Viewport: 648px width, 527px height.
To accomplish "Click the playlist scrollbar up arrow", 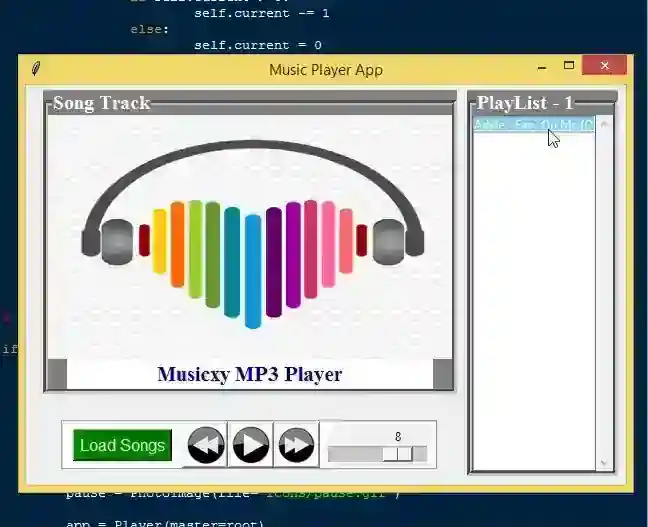I will [x=604, y=124].
